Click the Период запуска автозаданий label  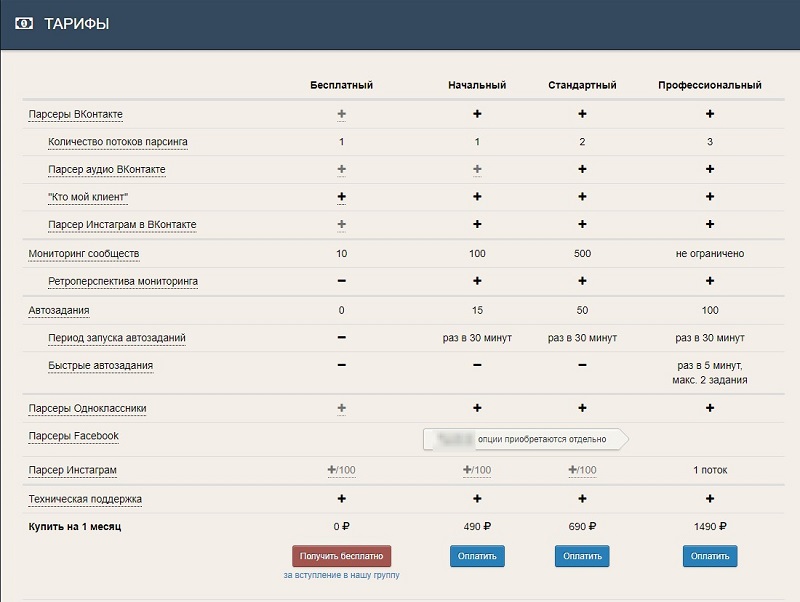[116, 338]
